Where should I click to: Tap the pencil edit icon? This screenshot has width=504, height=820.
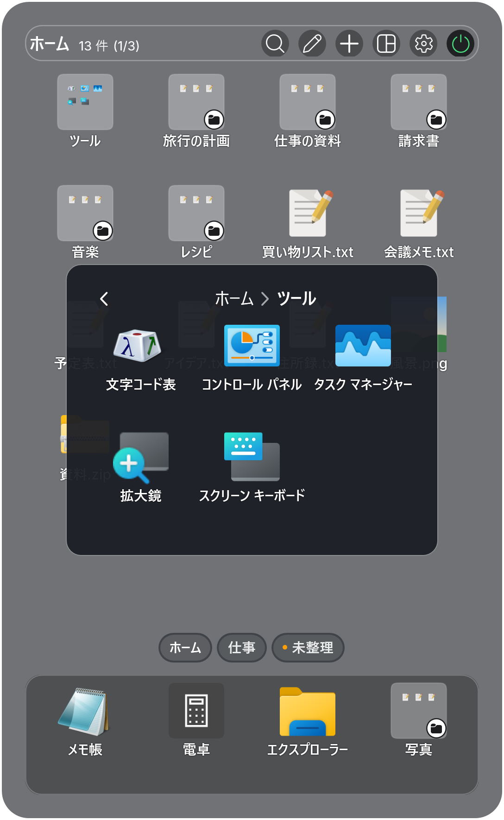coord(312,44)
